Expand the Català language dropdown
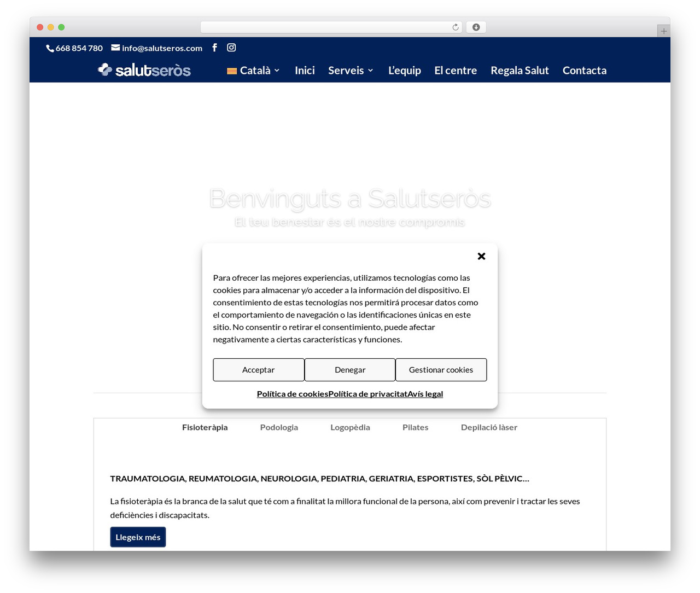The height and width of the screenshot is (593, 700). tap(254, 71)
